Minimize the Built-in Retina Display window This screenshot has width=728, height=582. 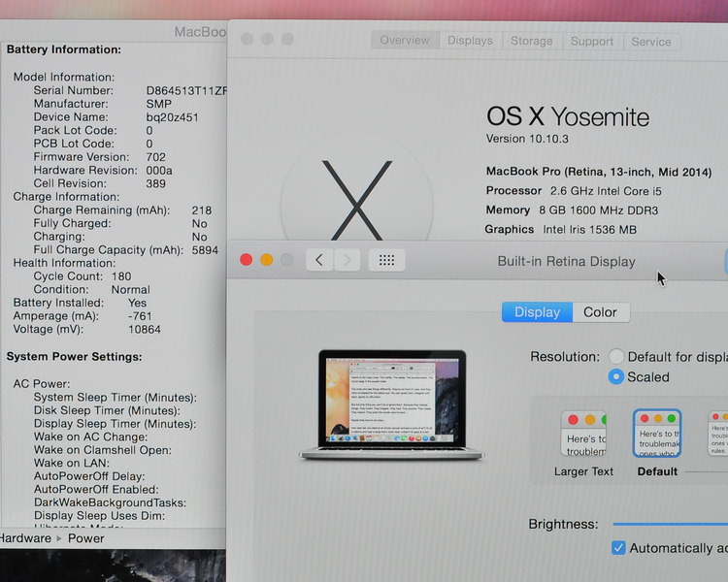(267, 260)
